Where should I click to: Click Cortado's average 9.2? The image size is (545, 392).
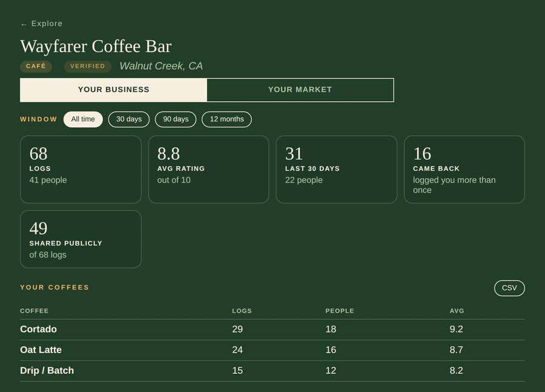457,329
